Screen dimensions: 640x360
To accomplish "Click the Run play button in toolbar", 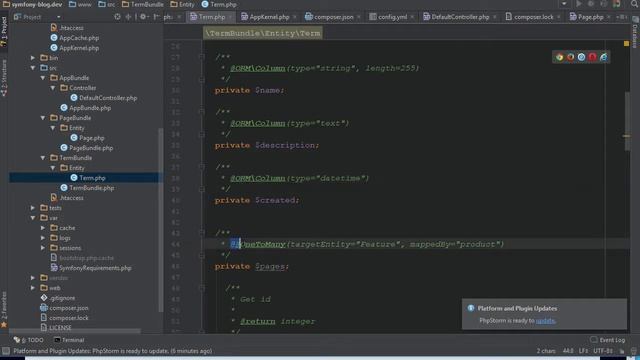I will coord(578,4).
